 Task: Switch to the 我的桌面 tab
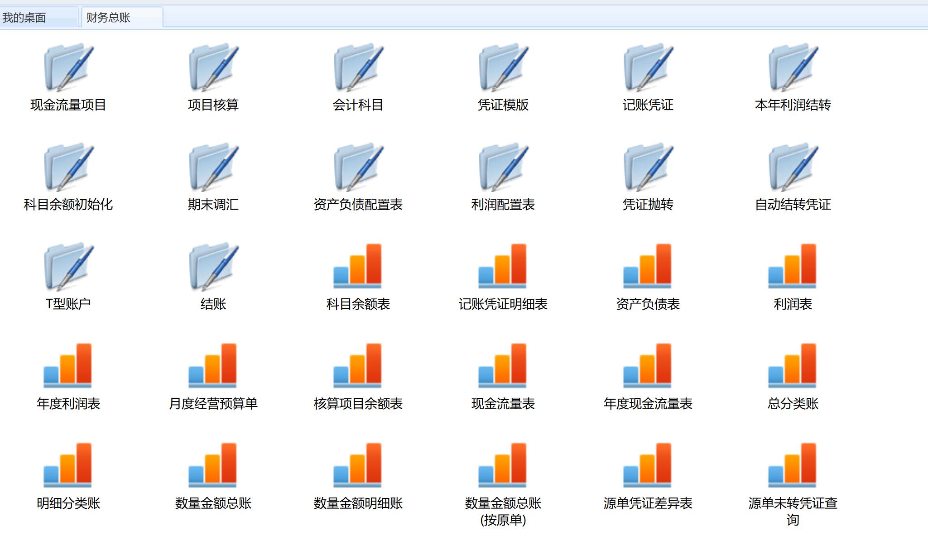click(24, 18)
